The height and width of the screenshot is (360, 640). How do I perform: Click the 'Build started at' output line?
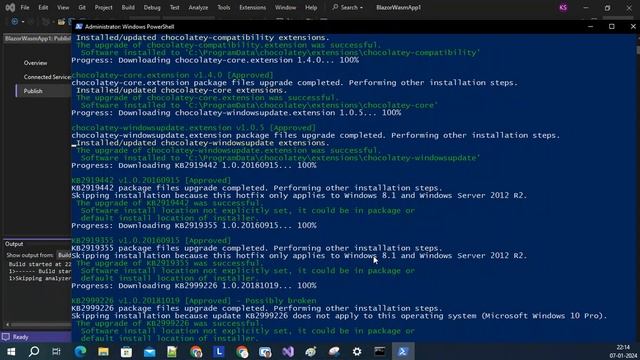40,264
